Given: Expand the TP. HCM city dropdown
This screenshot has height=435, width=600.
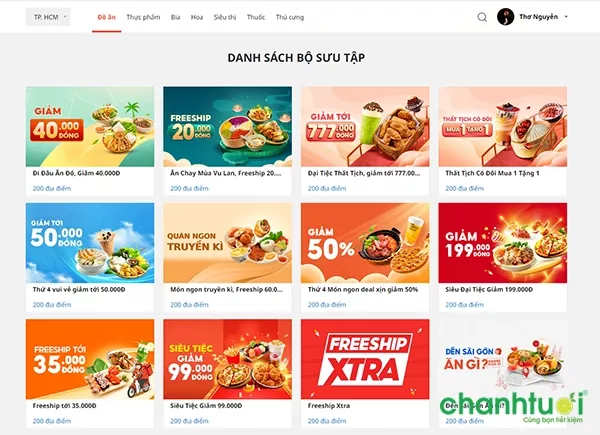Looking at the screenshot, I should [48, 17].
